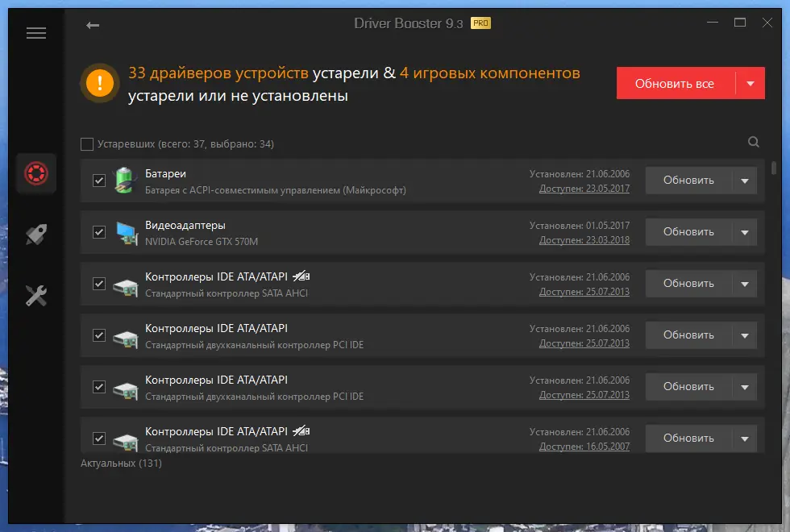This screenshot has height=532, width=790.
Task: Expand the 'Обновить все' dropdown arrow
Action: (750, 83)
